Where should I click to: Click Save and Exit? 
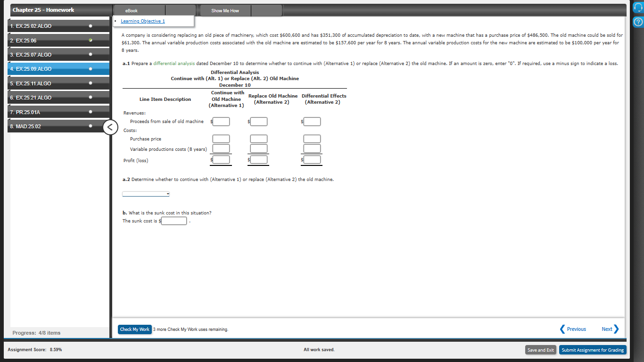click(x=540, y=350)
